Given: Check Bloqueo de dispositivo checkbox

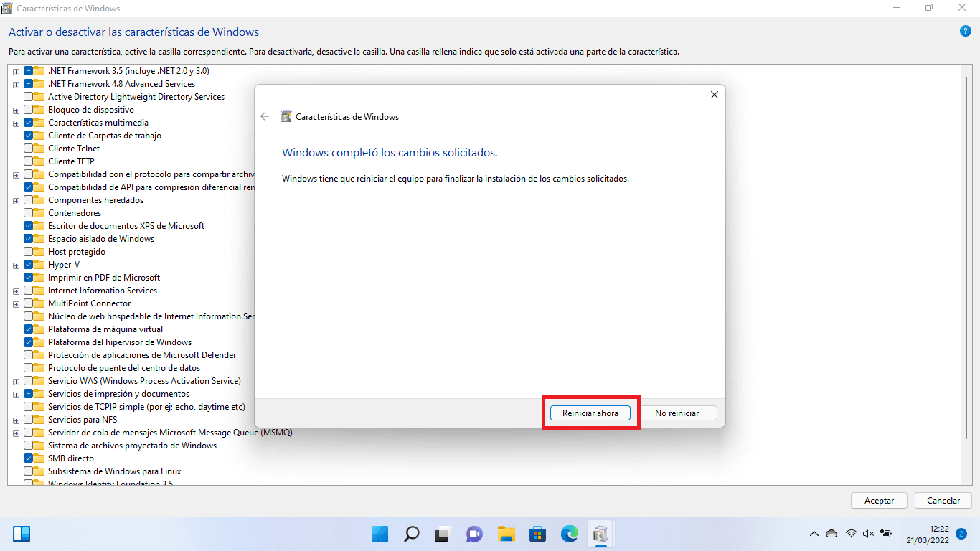Looking at the screenshot, I should [28, 110].
